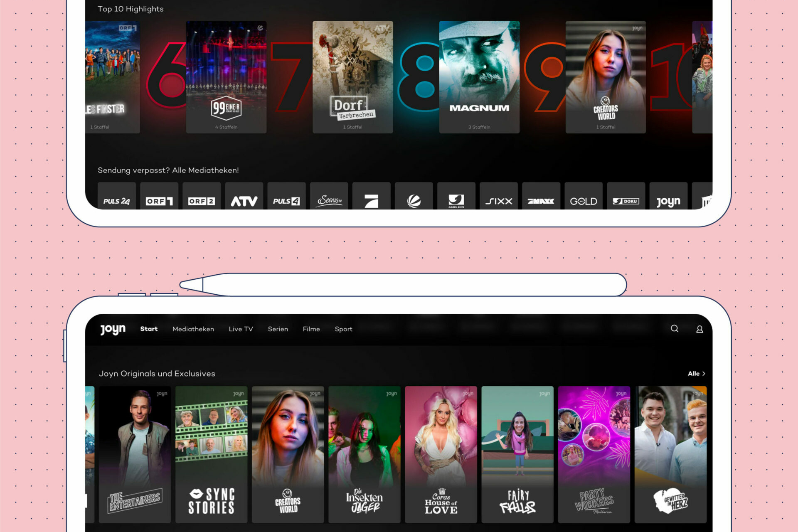Open the Sync Stories poster
The width and height of the screenshot is (798, 532).
point(211,454)
